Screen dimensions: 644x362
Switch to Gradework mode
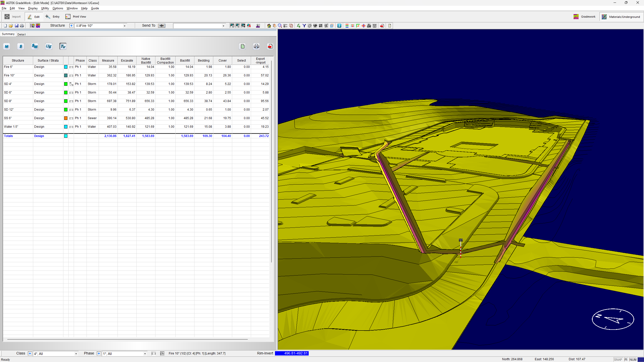tap(585, 17)
